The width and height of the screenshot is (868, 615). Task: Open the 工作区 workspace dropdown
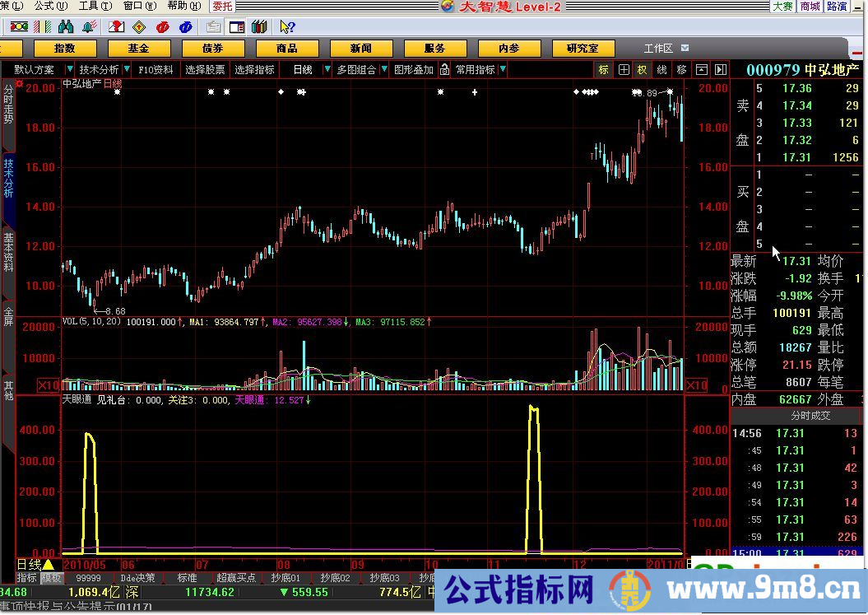pos(685,49)
